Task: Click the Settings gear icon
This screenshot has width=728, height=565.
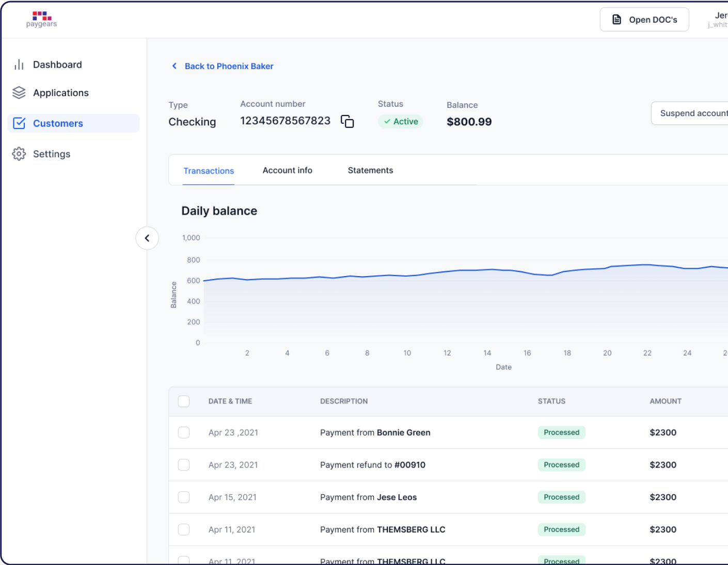Action: point(19,154)
